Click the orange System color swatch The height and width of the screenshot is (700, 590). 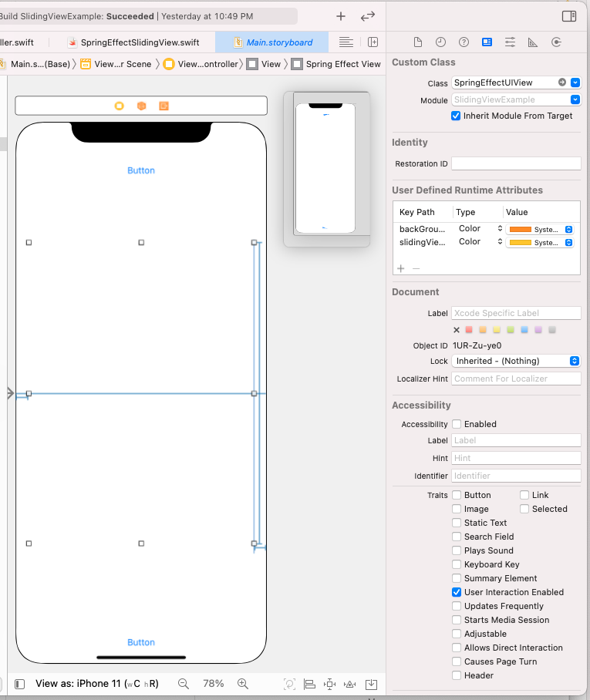coord(521,230)
